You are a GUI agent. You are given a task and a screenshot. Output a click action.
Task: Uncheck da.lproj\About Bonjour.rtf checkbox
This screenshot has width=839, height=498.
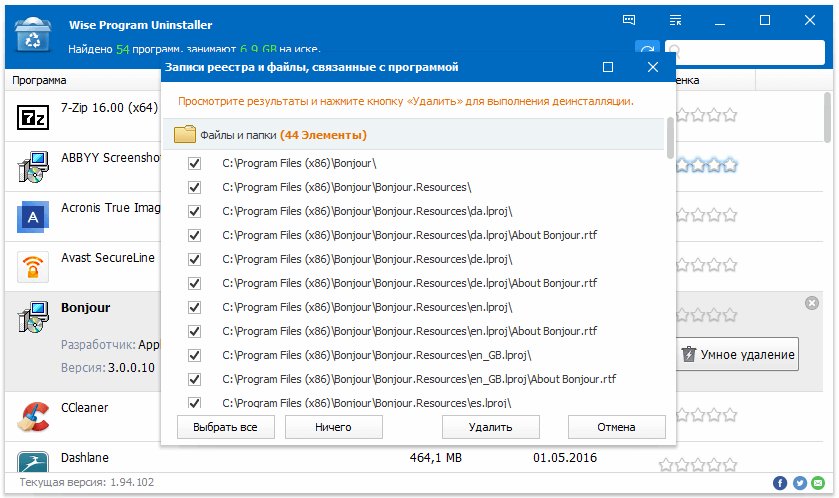click(194, 235)
